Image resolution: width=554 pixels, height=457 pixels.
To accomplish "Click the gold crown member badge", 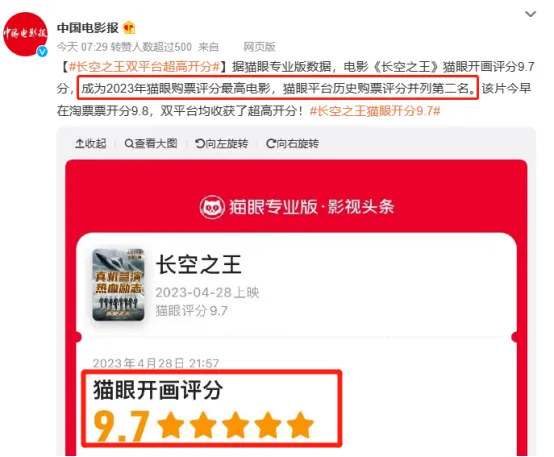I will (x=129, y=28).
